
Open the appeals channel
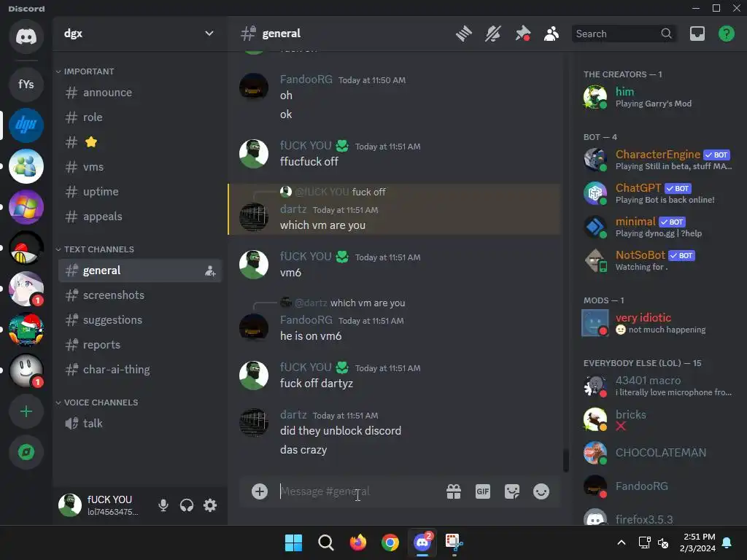140,216
